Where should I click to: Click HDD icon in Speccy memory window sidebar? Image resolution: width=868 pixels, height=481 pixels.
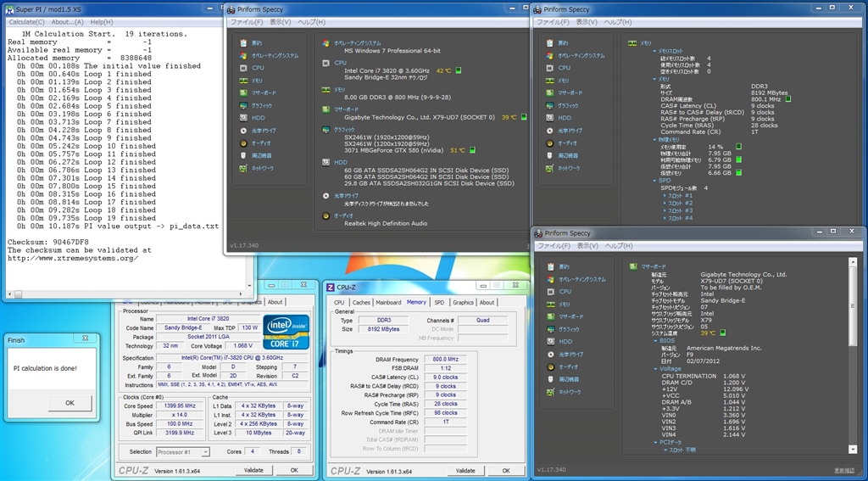click(548, 118)
